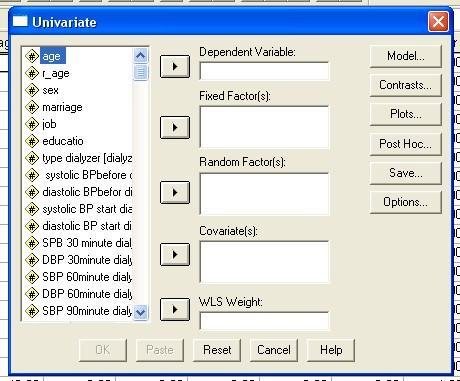Select the diastolic BPbefor variable name
The image size is (460, 381).
point(87,192)
